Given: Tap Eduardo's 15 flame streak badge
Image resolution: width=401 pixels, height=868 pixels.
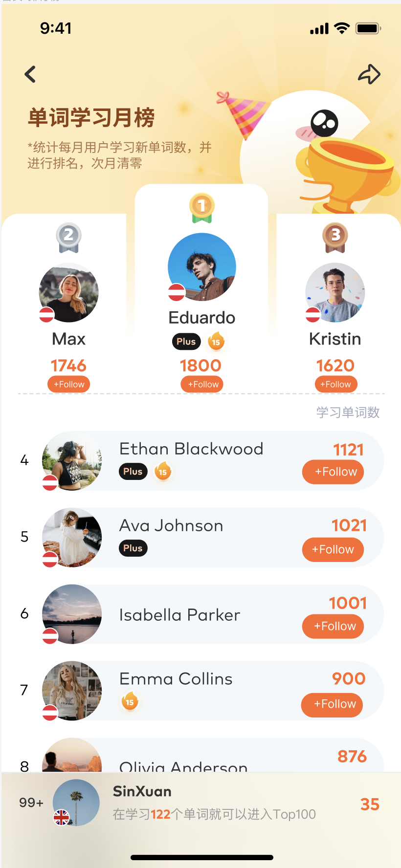Looking at the screenshot, I should (216, 341).
